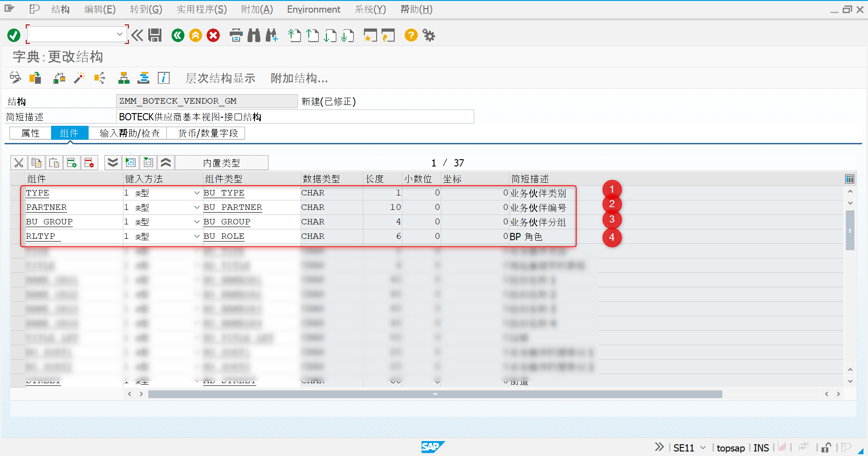
Task: Print the structure using the printer icon
Action: click(x=236, y=35)
